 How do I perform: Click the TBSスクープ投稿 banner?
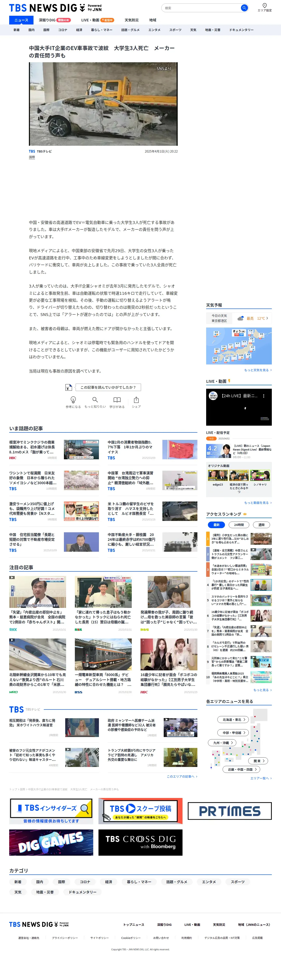click(140, 811)
